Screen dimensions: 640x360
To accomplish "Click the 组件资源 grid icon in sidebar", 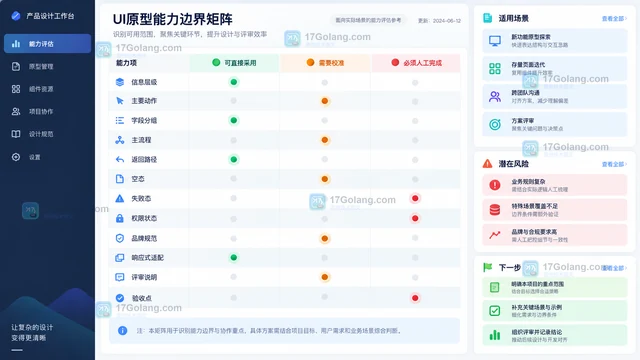I will [16, 89].
